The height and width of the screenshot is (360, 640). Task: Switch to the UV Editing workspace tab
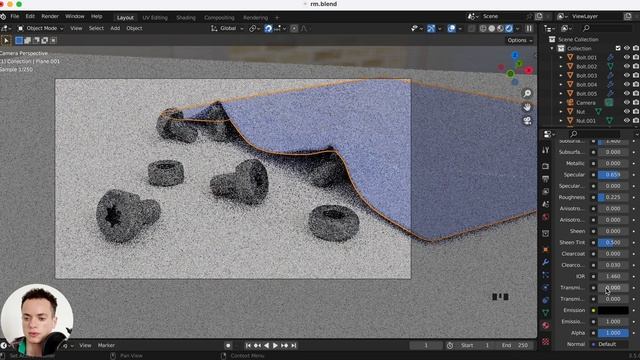(x=155, y=18)
